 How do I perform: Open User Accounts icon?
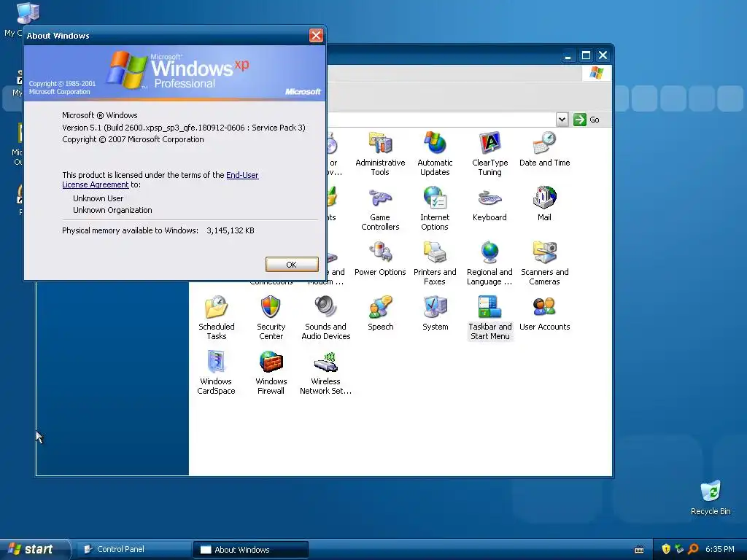tap(544, 314)
